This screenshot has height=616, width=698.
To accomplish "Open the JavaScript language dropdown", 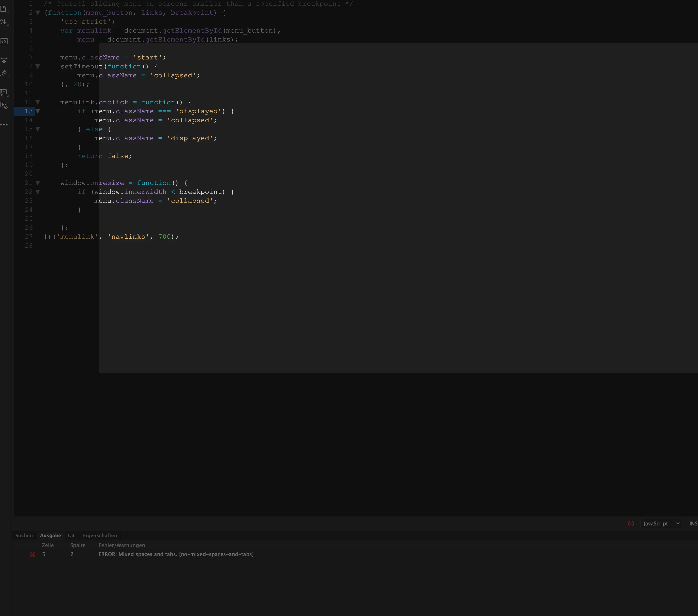I will (x=661, y=524).
